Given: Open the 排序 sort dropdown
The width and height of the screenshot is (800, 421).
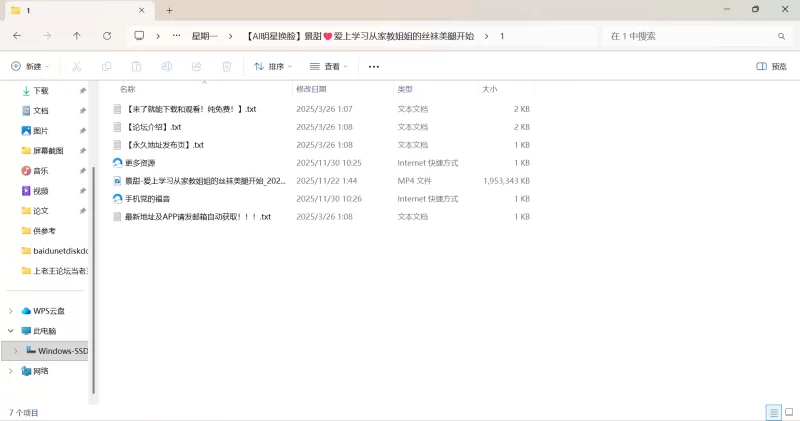Looking at the screenshot, I should (273, 67).
